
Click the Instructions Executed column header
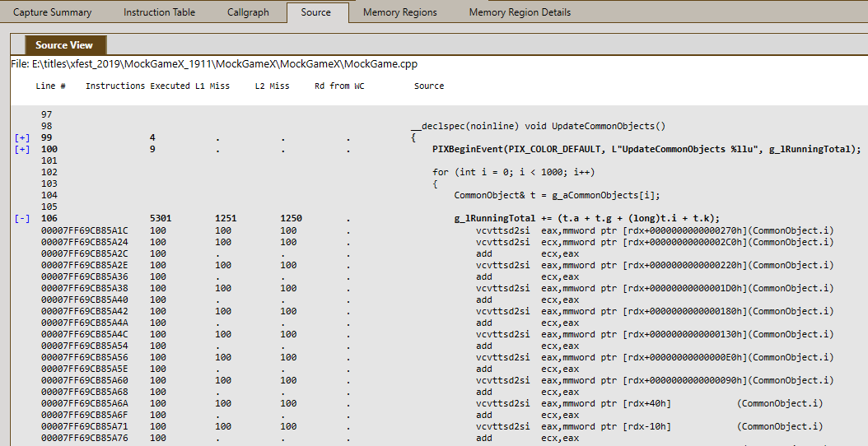click(138, 86)
